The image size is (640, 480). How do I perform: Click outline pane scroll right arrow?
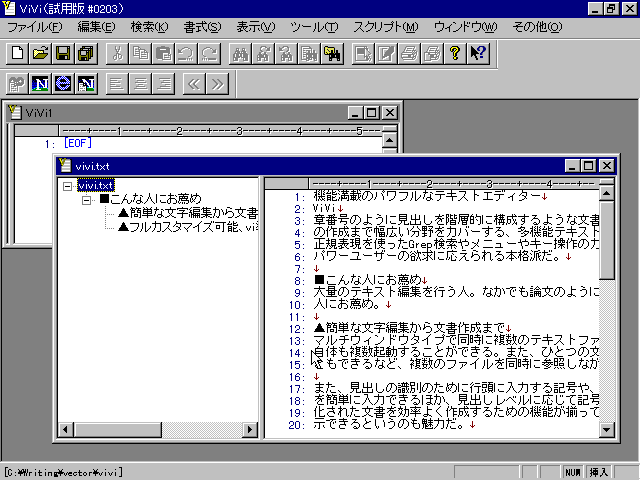(250, 429)
